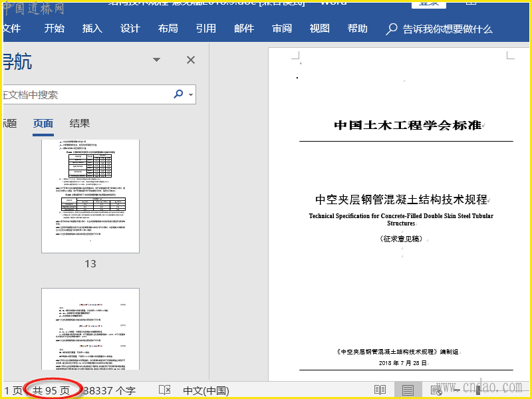Open the 布局 ribbon tab
Viewport: 532px width, 399px height.
tap(168, 29)
